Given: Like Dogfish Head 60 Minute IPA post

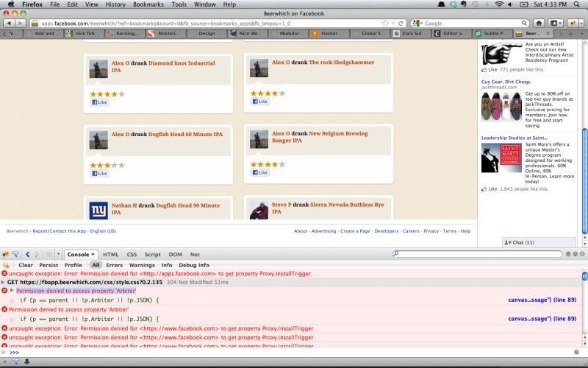Looking at the screenshot, I should pyautogui.click(x=99, y=173).
